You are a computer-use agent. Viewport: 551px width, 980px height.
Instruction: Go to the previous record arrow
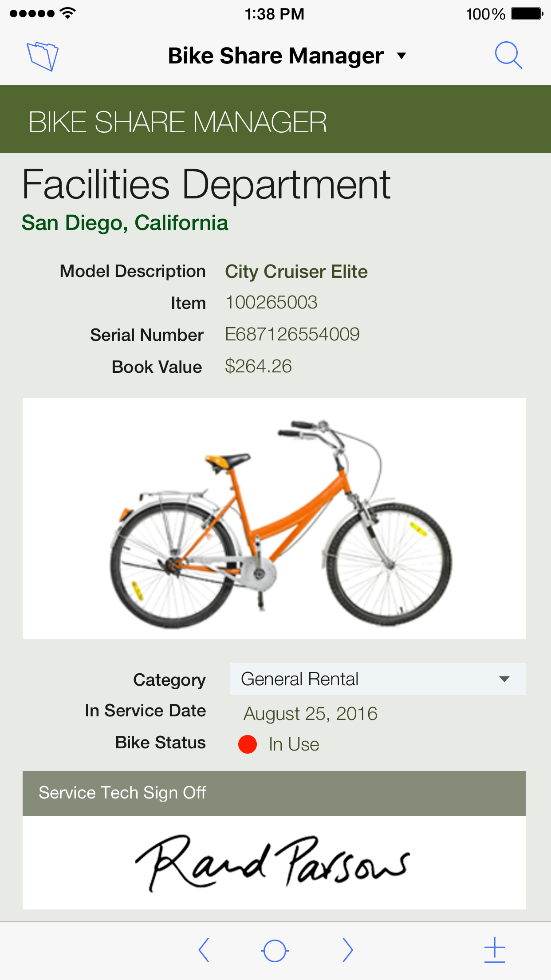click(204, 950)
